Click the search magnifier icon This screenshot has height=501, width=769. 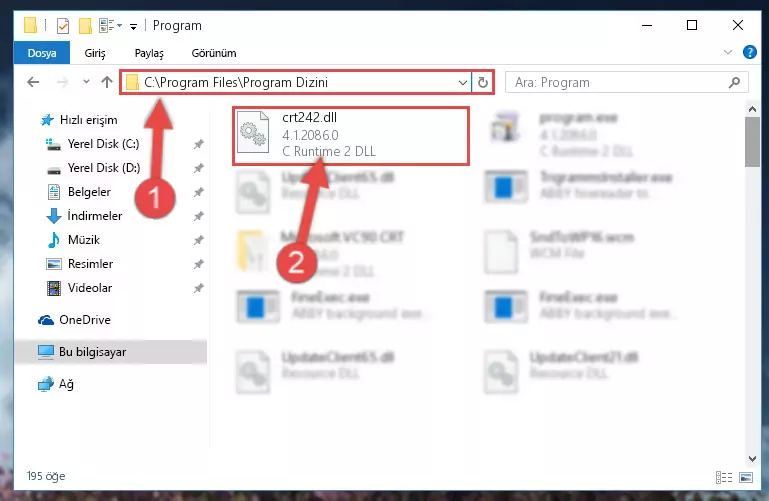[734, 82]
